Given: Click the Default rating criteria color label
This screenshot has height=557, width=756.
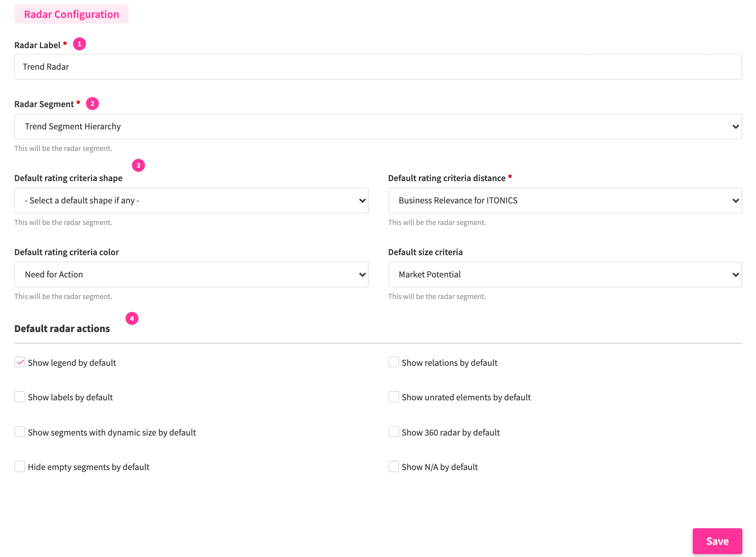Looking at the screenshot, I should (67, 252).
